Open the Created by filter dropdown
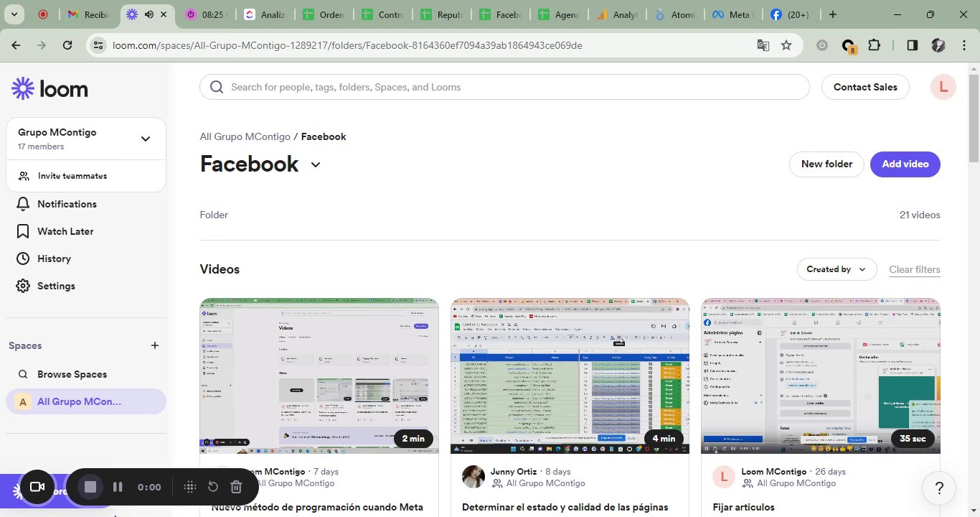The image size is (980, 517). point(837,269)
